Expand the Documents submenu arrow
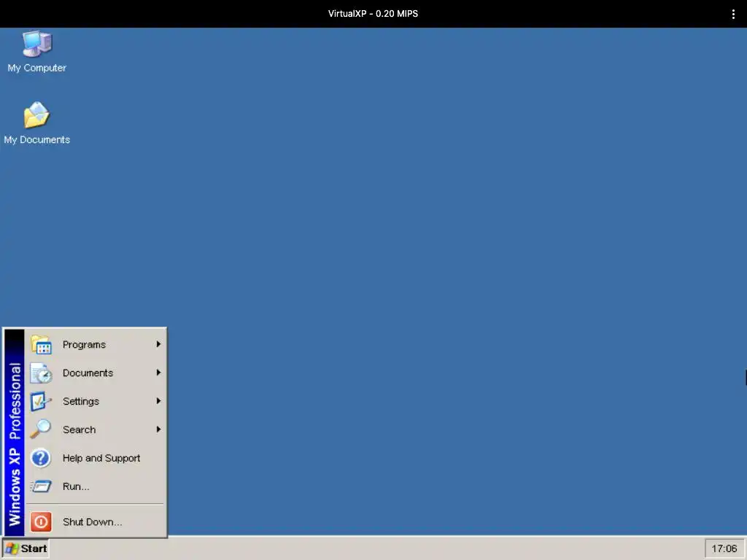Viewport: 747px width, 560px height. click(x=158, y=373)
